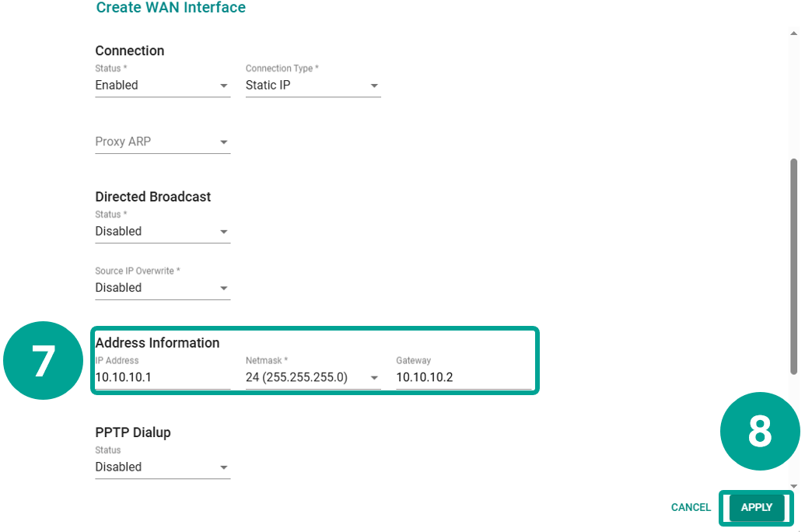Open the Connection Status dropdown showing Enabled
This screenshot has height=532, width=805.
(x=162, y=86)
